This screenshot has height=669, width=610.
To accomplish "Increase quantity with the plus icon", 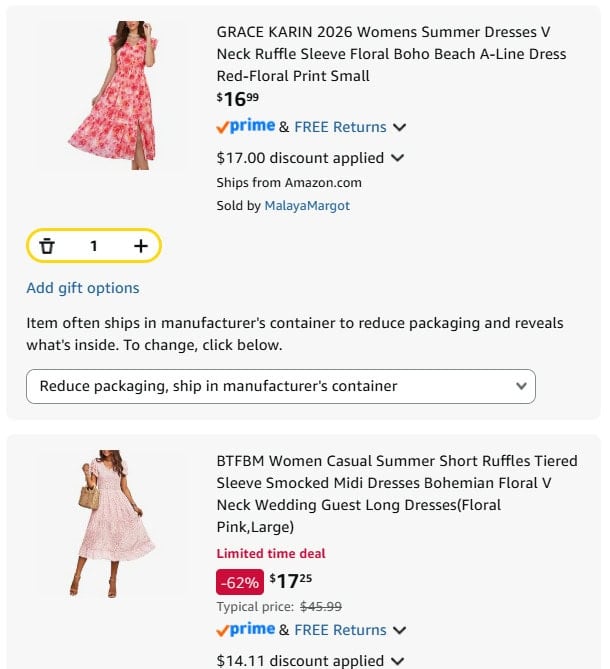I will pyautogui.click(x=141, y=246).
